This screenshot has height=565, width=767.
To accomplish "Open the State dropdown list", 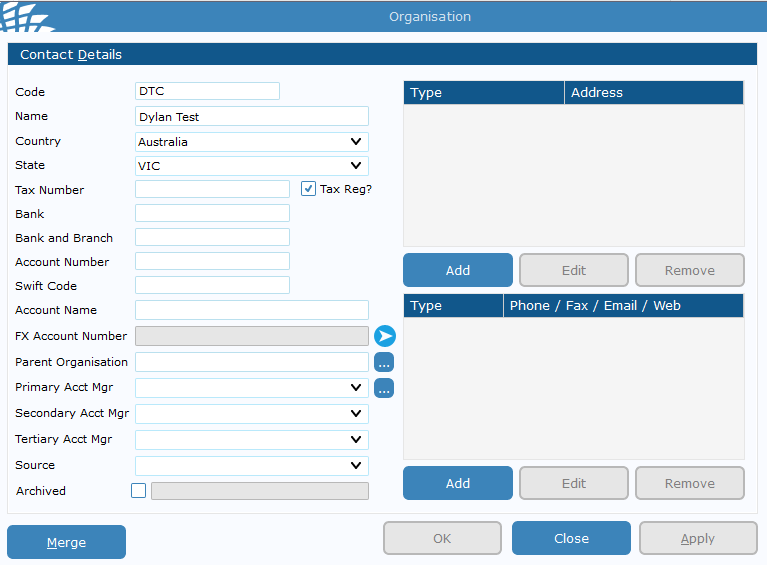I will point(252,166).
